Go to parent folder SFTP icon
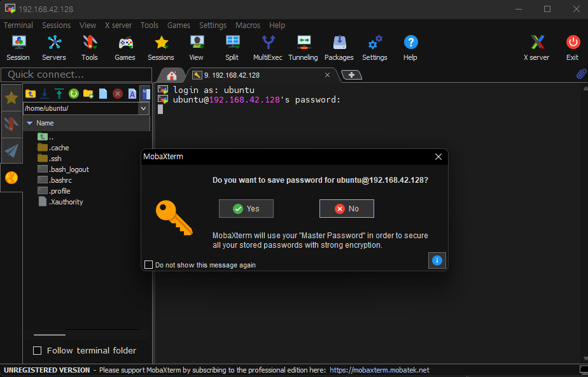Viewport: 588px width, 377px height. [31, 94]
